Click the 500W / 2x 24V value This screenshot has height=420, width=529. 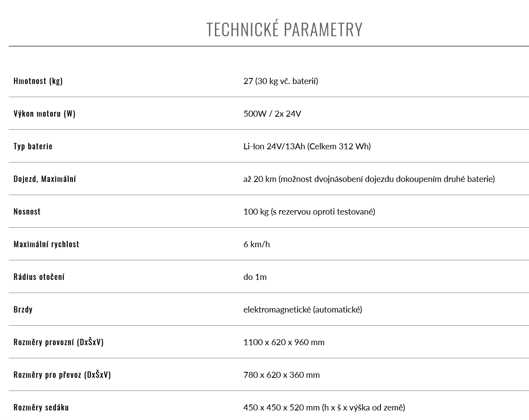click(x=272, y=113)
